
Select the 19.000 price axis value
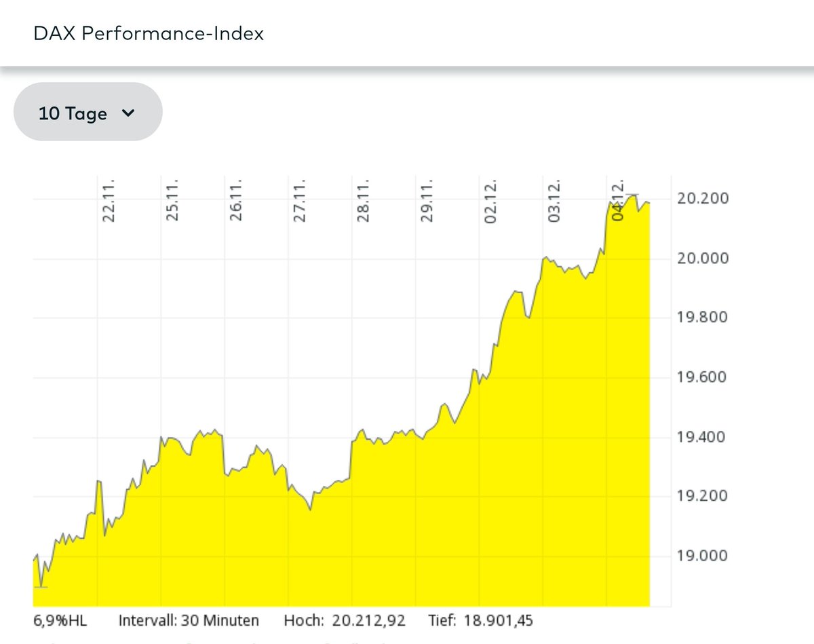704,555
